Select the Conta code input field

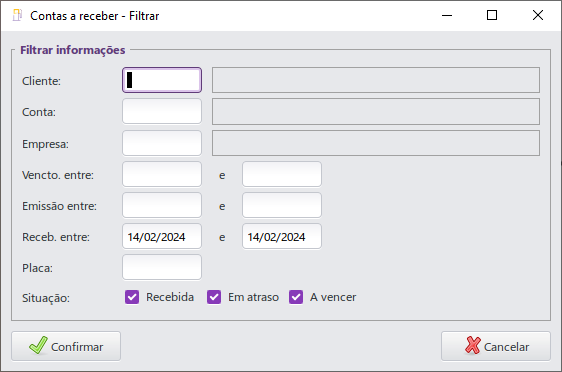(x=162, y=111)
